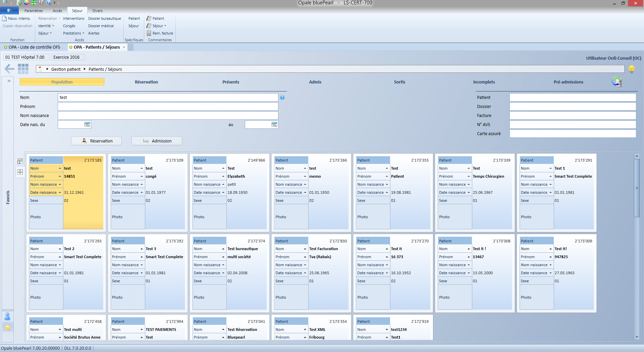Toggle Nom naissance sort arrow on patient 2'173'266 card
The image size is (644, 352).
point(305,184)
